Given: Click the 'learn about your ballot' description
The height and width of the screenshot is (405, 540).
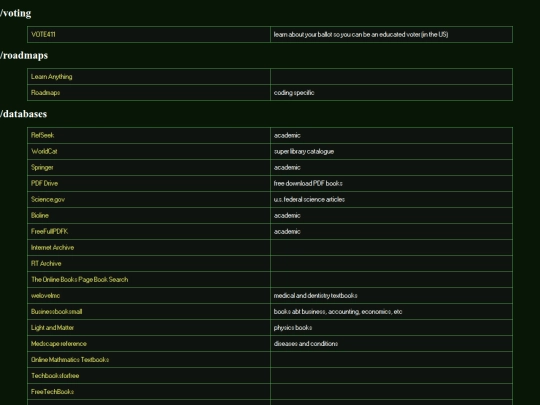Looking at the screenshot, I should [x=361, y=34].
